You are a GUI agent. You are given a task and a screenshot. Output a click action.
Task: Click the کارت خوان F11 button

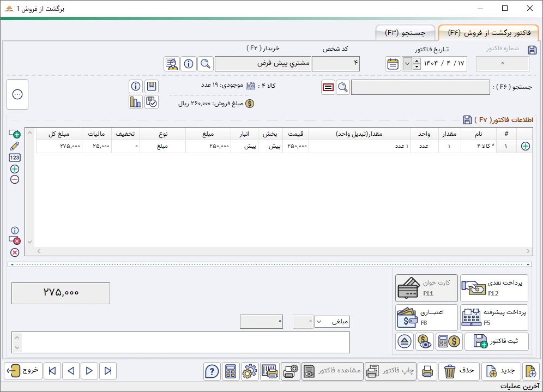coord(427,288)
